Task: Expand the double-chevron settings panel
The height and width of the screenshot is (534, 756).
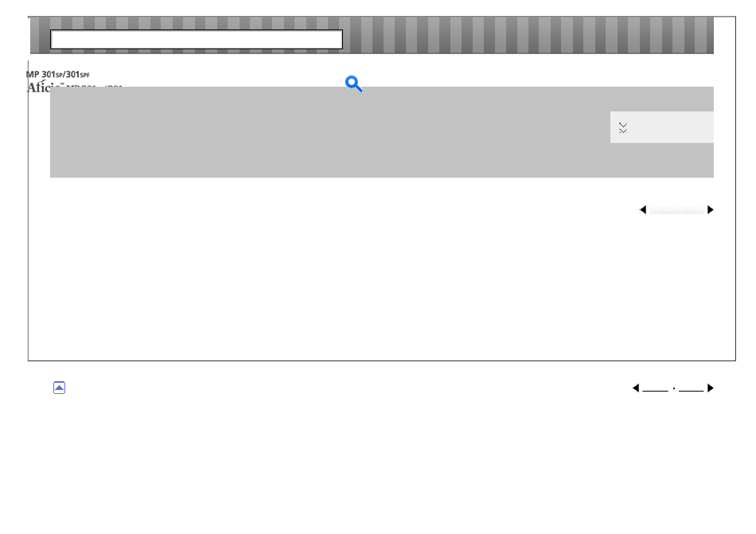Action: [623, 127]
